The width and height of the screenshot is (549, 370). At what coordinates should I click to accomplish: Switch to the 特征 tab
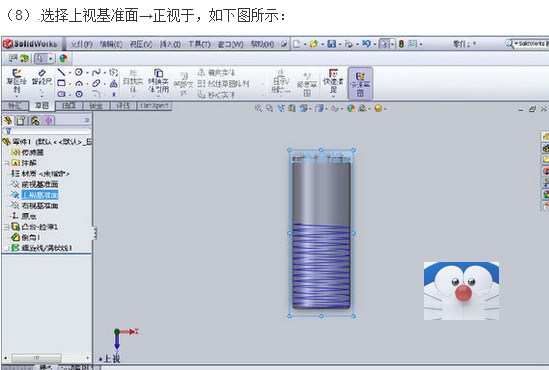coord(15,105)
